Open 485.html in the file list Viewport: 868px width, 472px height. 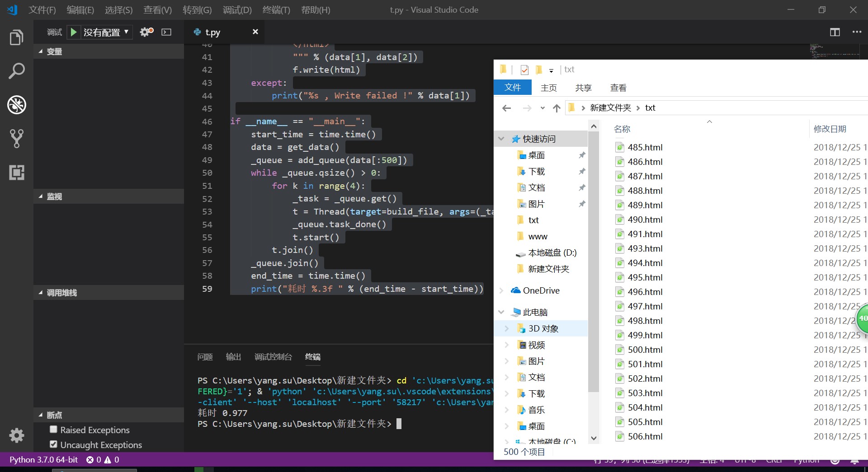[645, 147]
